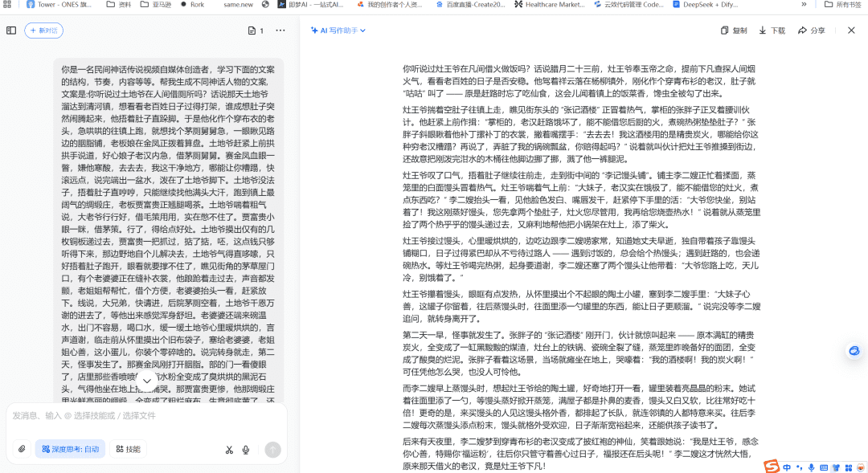The width and height of the screenshot is (868, 473).
Task: Click the Sogou avatar mascot icon
Action: point(861,467)
